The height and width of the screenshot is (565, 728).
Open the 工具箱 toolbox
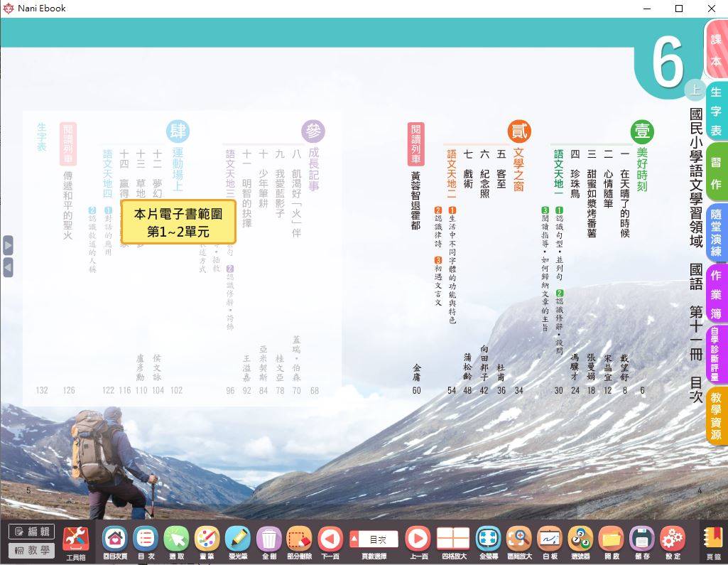click(x=76, y=542)
